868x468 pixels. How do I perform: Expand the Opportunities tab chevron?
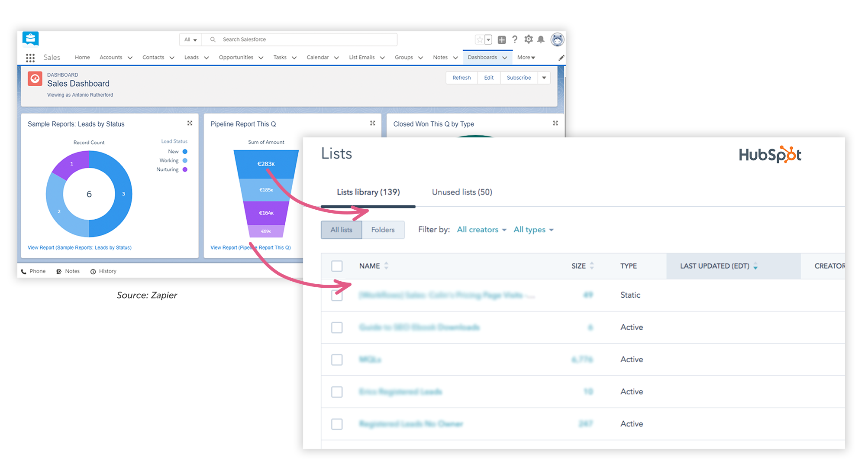261,58
